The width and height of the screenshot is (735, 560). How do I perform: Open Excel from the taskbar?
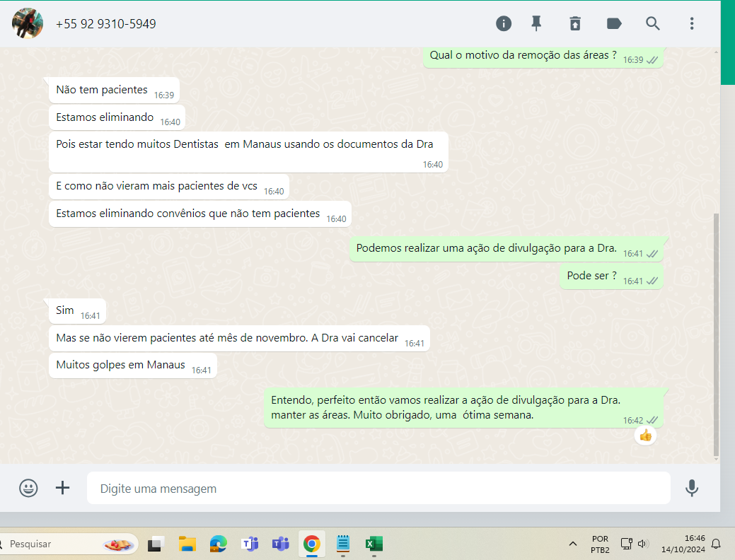pyautogui.click(x=374, y=544)
